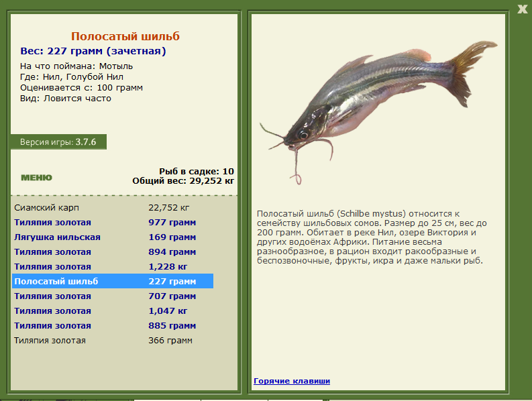This screenshot has width=532, height=401.
Task: Click highlighted Полосатый шильб 227 грамм row
Action: (x=113, y=281)
